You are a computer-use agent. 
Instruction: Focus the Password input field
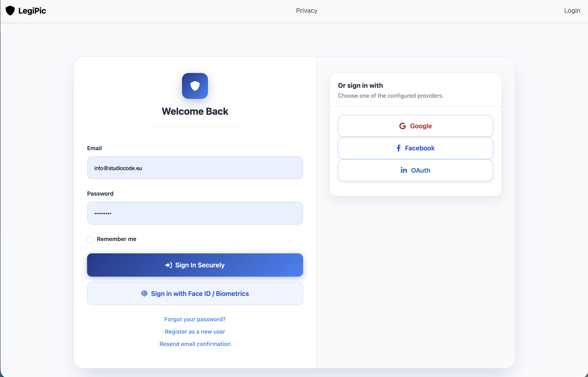pyautogui.click(x=195, y=213)
